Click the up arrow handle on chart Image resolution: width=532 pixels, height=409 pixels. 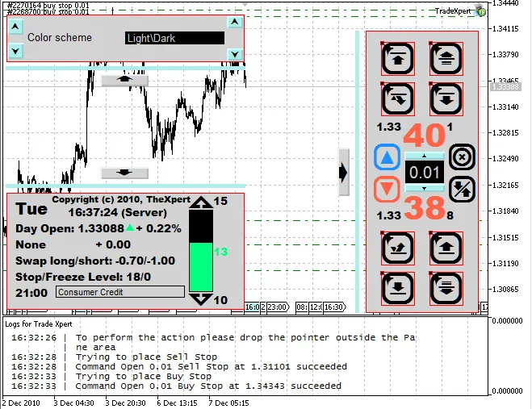click(x=124, y=80)
